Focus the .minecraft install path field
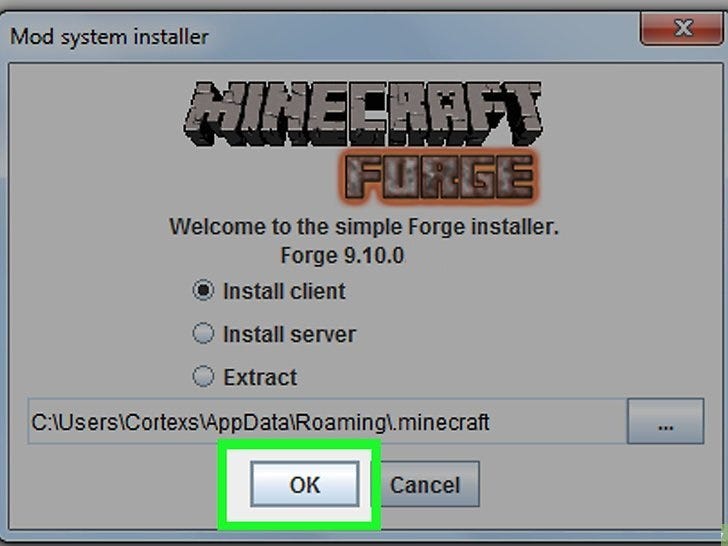Viewport: 728px width, 546px height. (x=327, y=421)
